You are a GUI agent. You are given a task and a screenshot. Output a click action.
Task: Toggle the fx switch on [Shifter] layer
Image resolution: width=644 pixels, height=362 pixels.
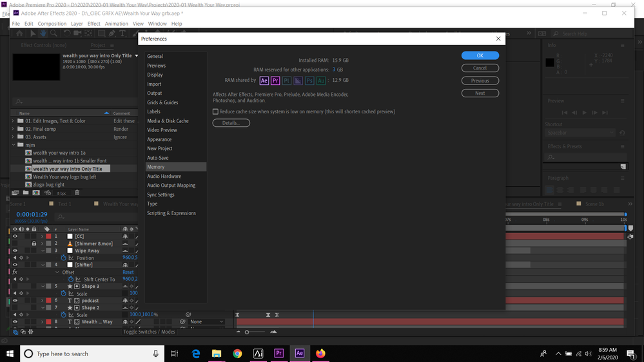pos(15,272)
